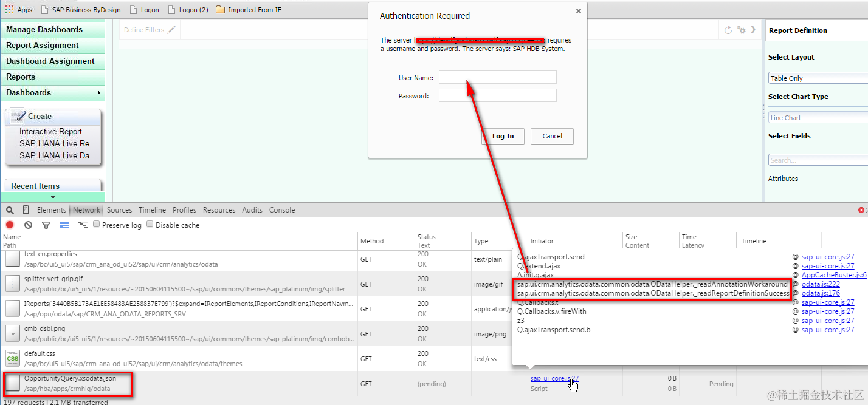Viewport: 868px width, 405px height.
Task: Click the DevTools inspect element magnifier
Action: click(10, 210)
